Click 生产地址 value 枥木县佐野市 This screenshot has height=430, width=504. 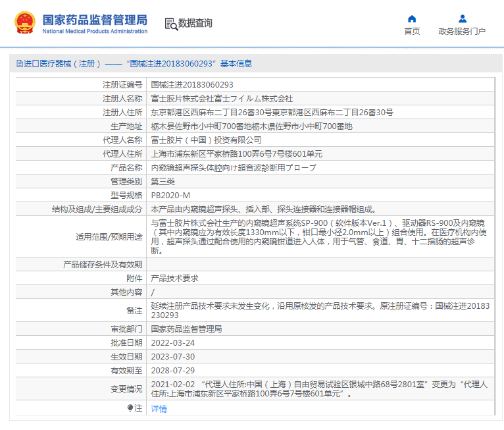tap(252, 126)
